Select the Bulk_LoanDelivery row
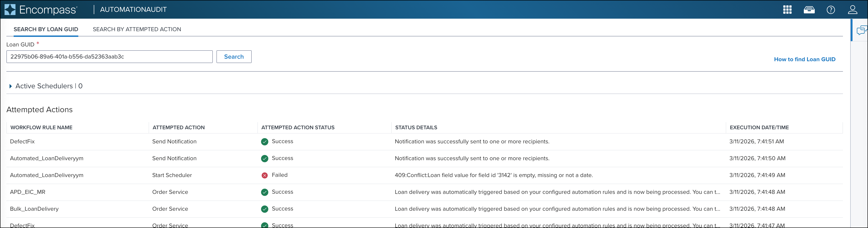Image resolution: width=868 pixels, height=228 pixels. (34, 209)
